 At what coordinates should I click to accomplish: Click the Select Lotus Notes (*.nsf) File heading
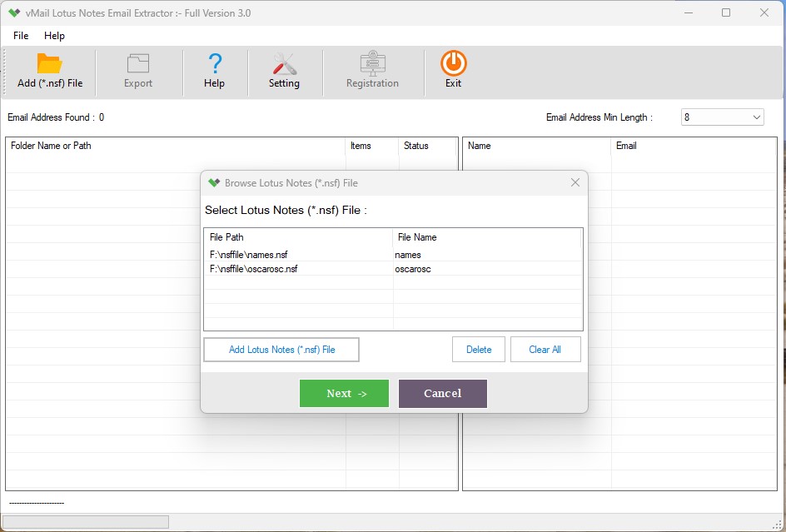286,210
